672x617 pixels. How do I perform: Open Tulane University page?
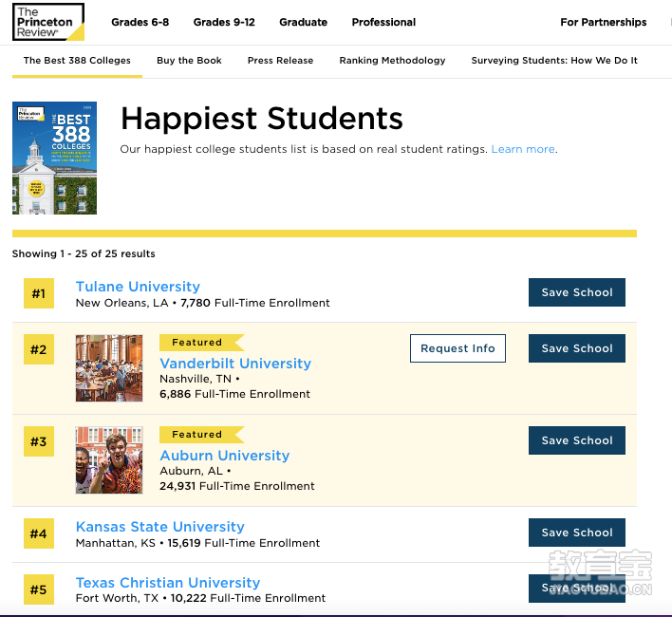(x=138, y=287)
